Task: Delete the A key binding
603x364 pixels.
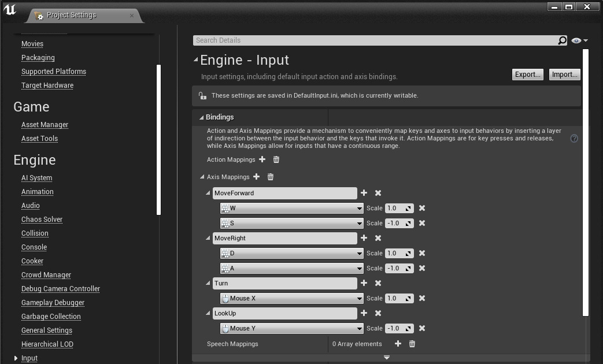Action: (422, 268)
